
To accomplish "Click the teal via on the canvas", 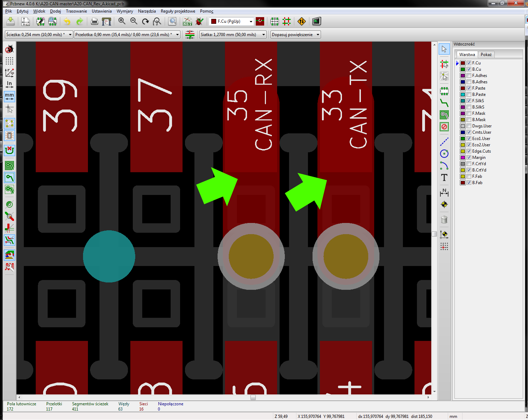I will pos(109,256).
